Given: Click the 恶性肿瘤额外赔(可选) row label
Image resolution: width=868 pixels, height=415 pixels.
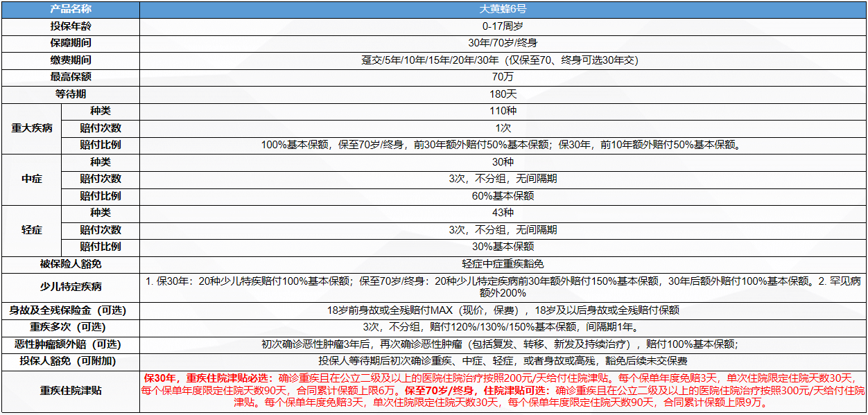Looking at the screenshot, I should click(x=71, y=344).
